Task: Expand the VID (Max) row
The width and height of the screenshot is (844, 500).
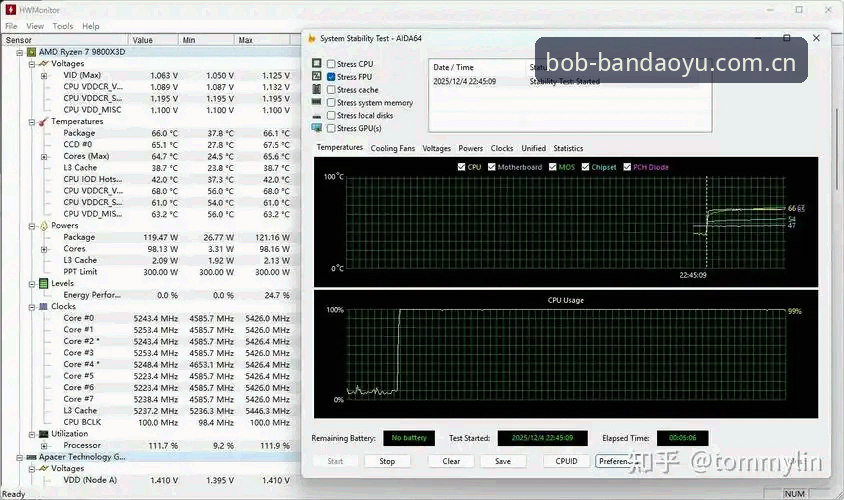Action: (x=44, y=76)
